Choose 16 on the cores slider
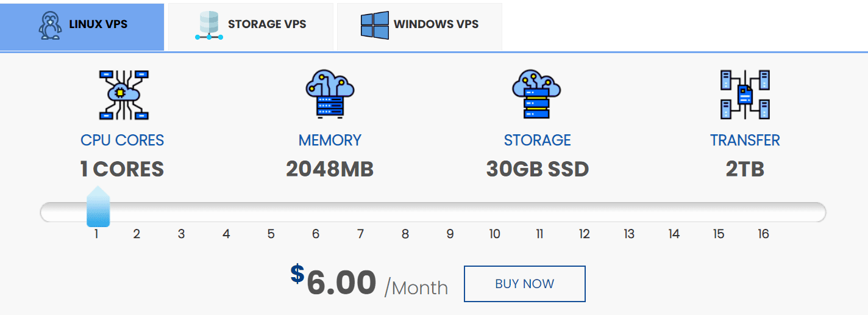Viewport: 868px width, 315px height. click(x=763, y=234)
